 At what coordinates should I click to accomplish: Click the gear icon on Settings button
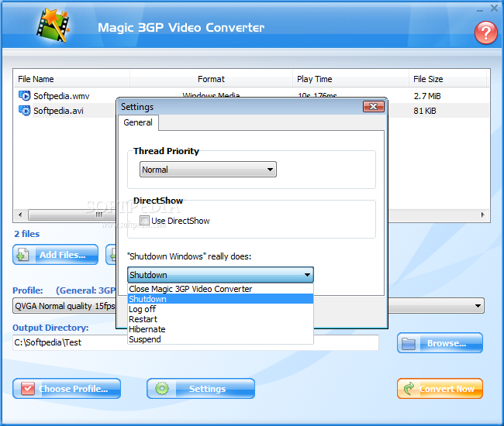(x=162, y=389)
